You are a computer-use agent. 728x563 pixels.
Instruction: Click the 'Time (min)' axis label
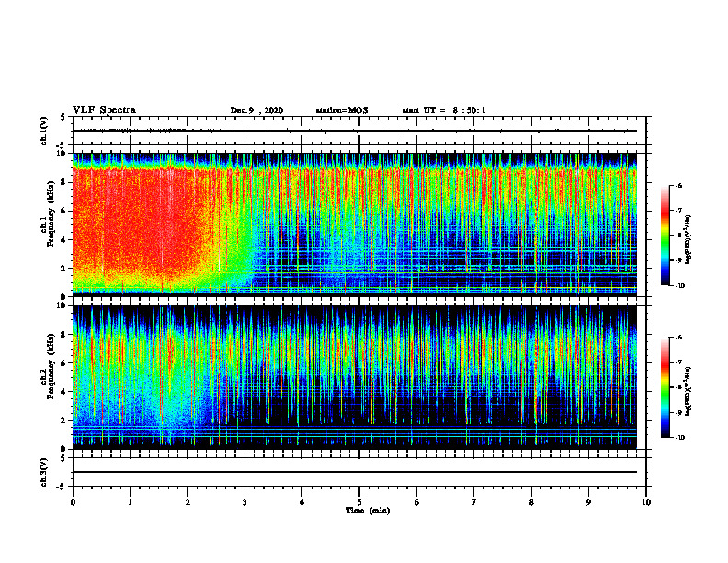tap(368, 511)
